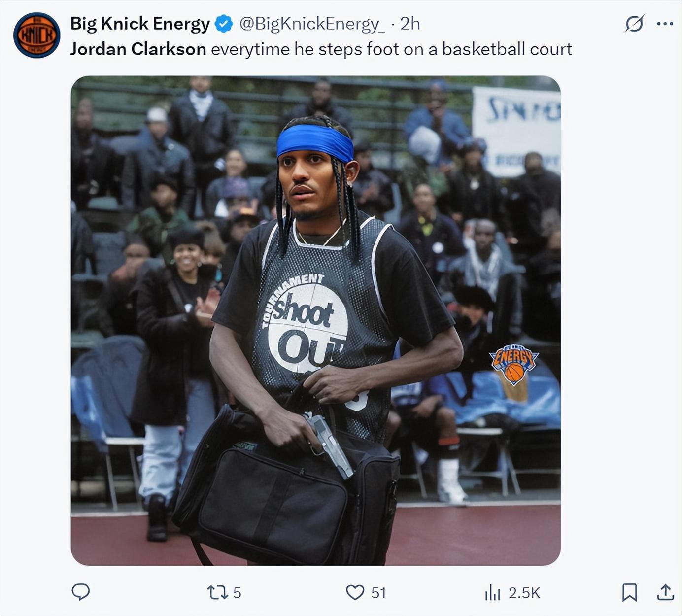Repost the tweet using retweet icon

point(217,592)
